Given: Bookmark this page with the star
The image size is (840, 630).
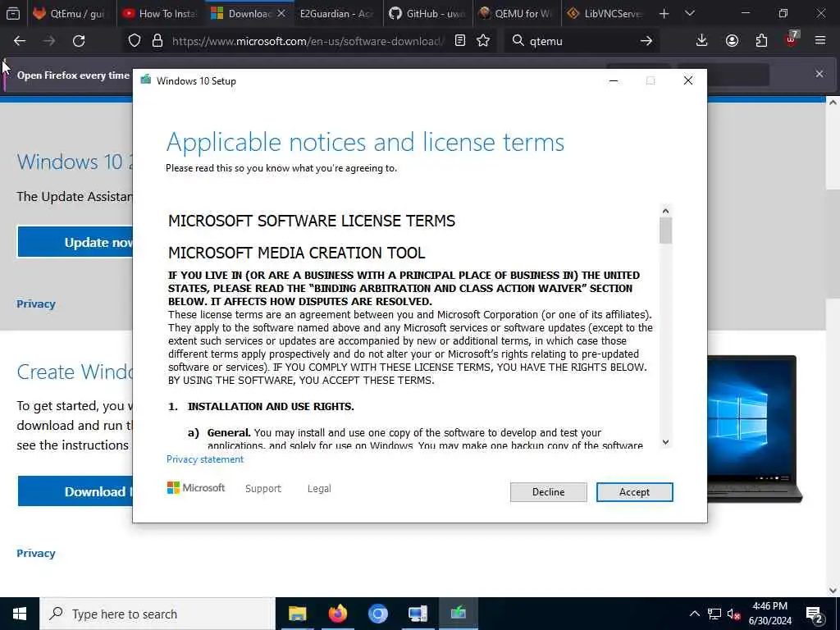Looking at the screenshot, I should (483, 41).
